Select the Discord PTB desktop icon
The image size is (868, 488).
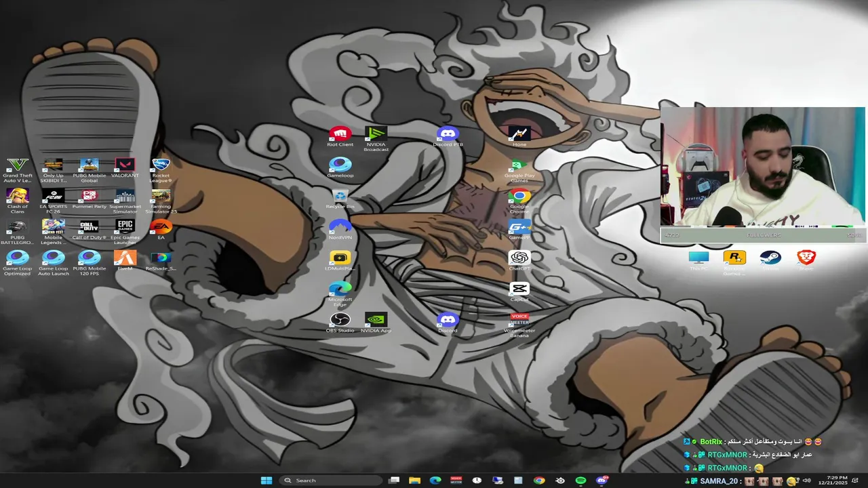tap(448, 136)
